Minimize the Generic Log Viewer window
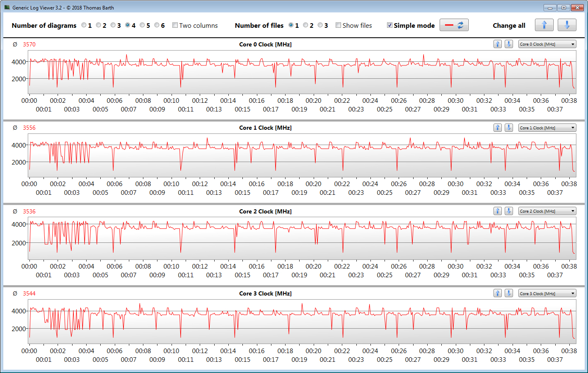The height and width of the screenshot is (373, 588). [x=550, y=7]
